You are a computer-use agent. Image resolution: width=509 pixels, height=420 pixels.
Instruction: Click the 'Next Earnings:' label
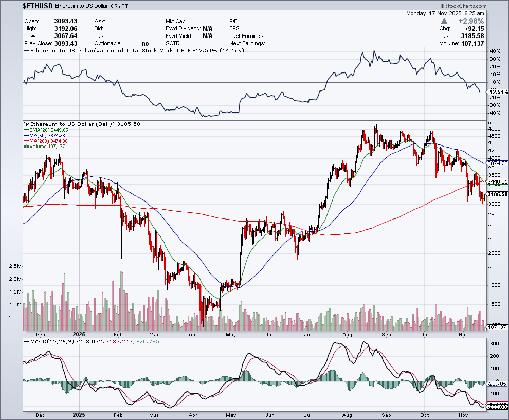tap(247, 44)
